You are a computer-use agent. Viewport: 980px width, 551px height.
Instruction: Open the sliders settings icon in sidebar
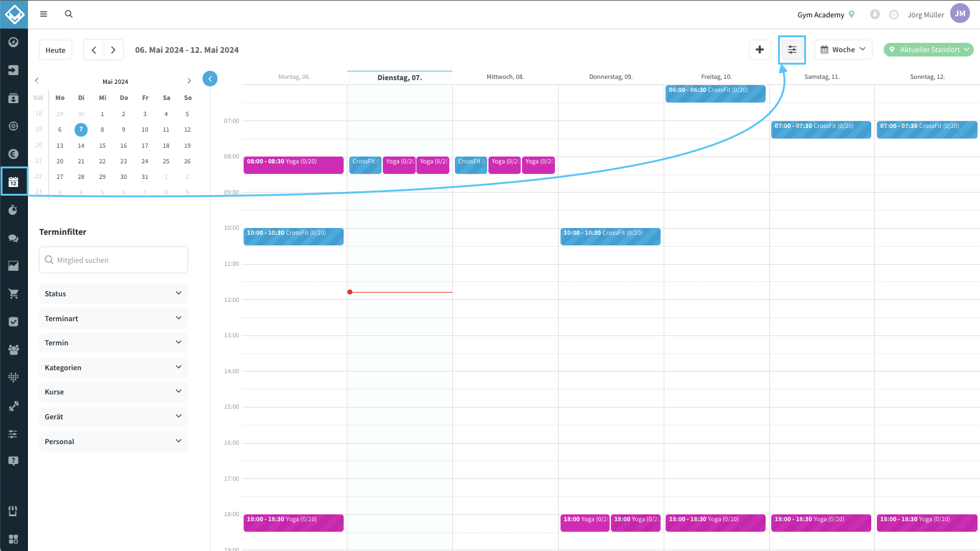(x=14, y=434)
